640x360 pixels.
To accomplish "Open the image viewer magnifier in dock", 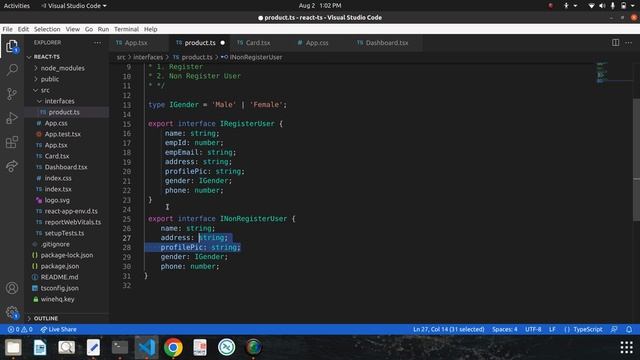I will 67,347.
